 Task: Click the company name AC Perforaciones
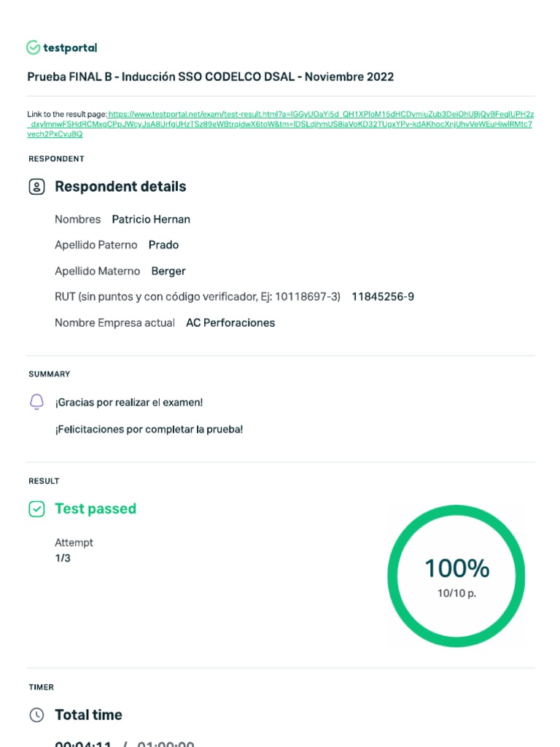click(x=230, y=323)
